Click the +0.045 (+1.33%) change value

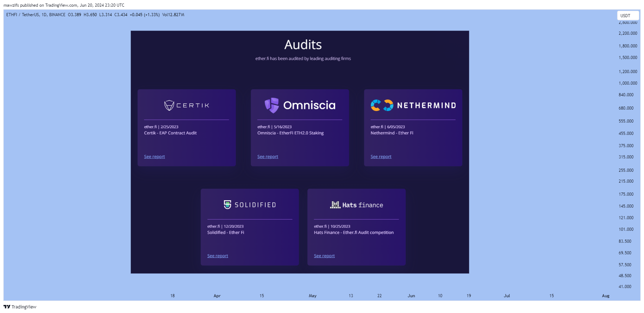(145, 15)
